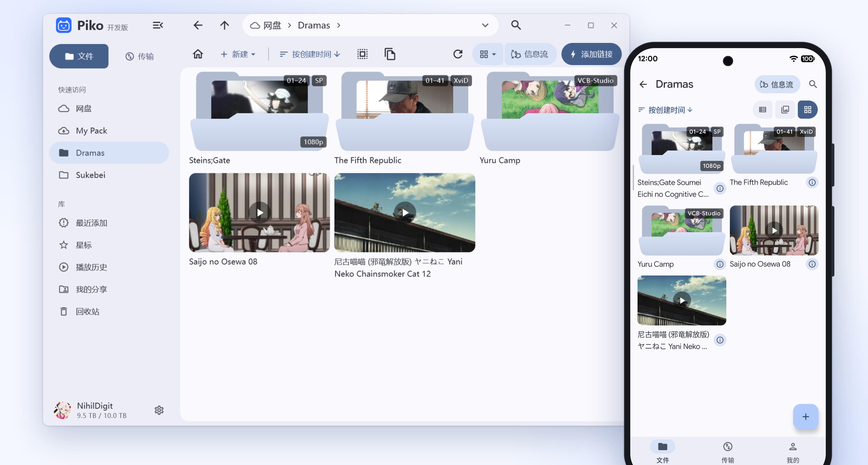Click chevron after Dramas in breadcrumb

339,25
